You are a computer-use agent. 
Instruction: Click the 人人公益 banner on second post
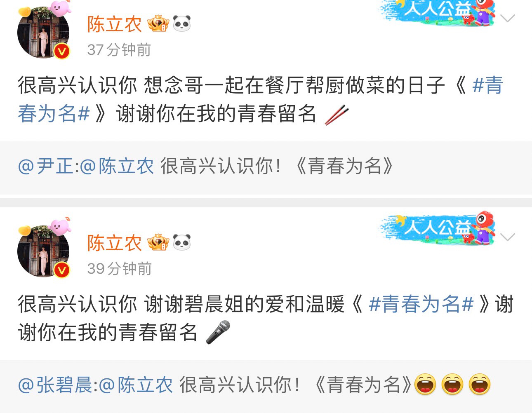click(437, 229)
